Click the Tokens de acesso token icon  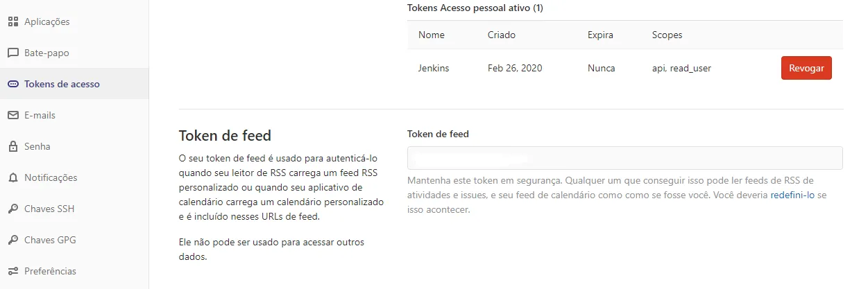[x=12, y=84]
